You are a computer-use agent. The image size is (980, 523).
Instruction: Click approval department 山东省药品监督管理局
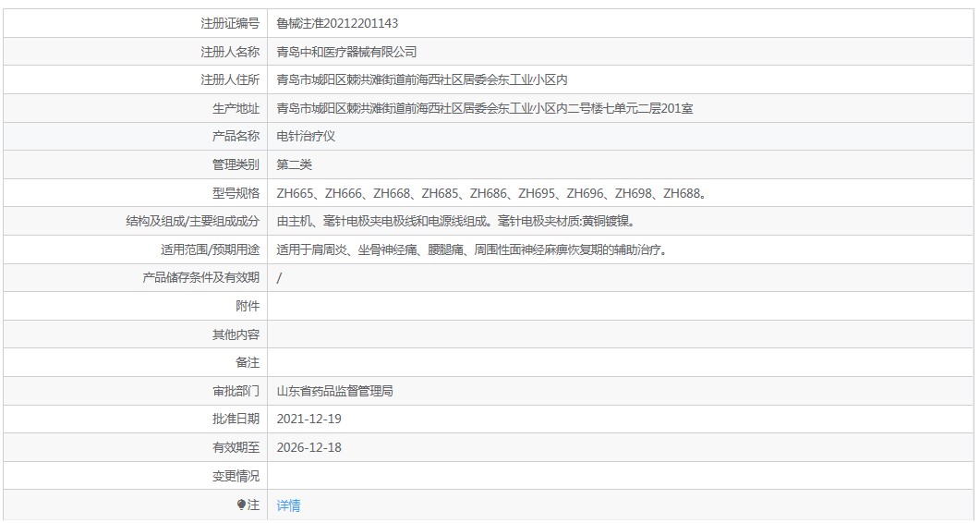(334, 391)
